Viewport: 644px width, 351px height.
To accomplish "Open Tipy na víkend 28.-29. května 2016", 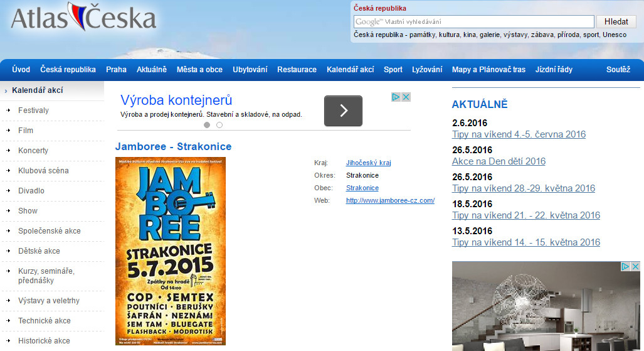I will [524, 188].
